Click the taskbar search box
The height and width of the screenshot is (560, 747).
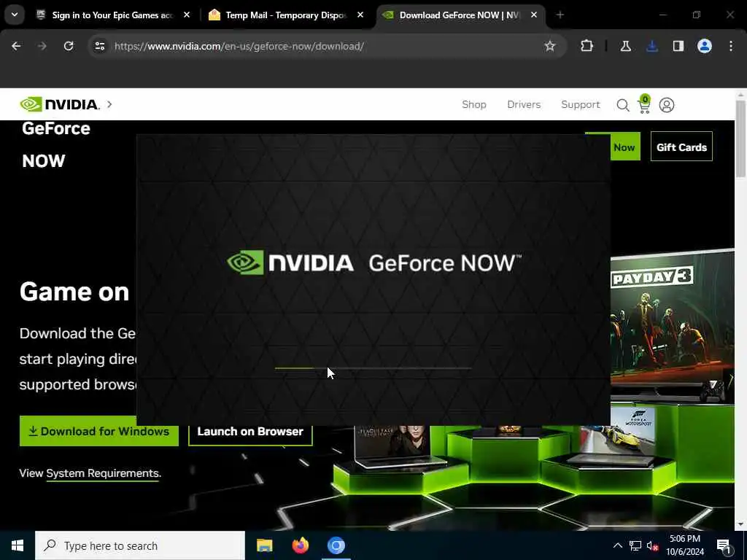coord(140,545)
